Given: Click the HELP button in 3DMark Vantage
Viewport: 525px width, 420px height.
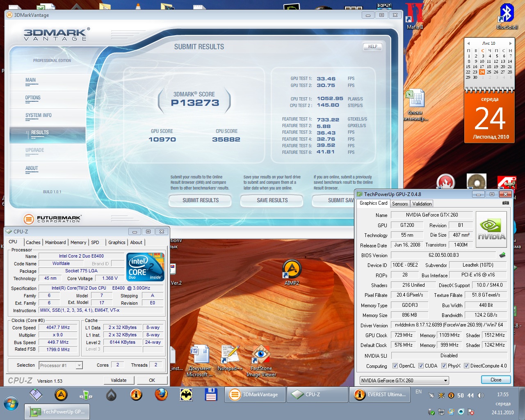Looking at the screenshot, I should coord(372,46).
